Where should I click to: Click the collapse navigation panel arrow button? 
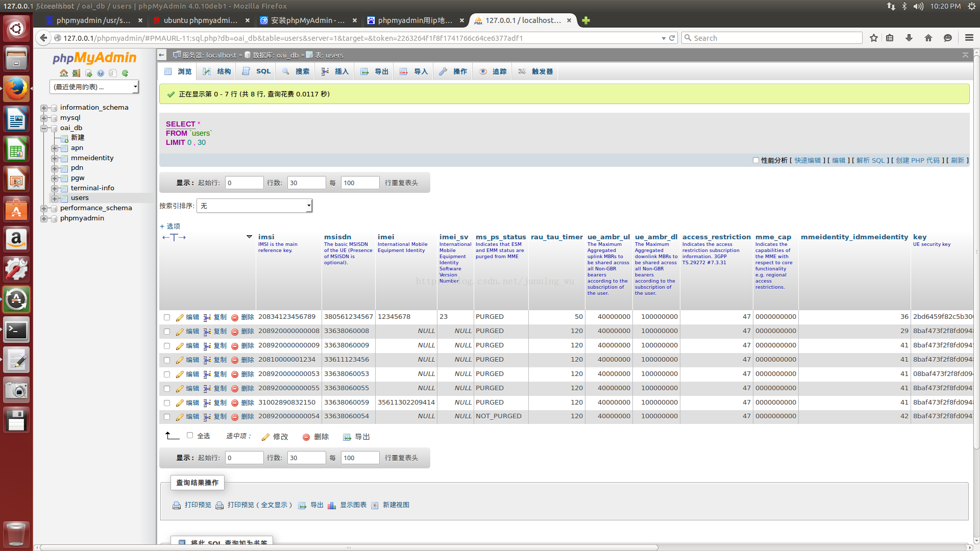pos(162,55)
